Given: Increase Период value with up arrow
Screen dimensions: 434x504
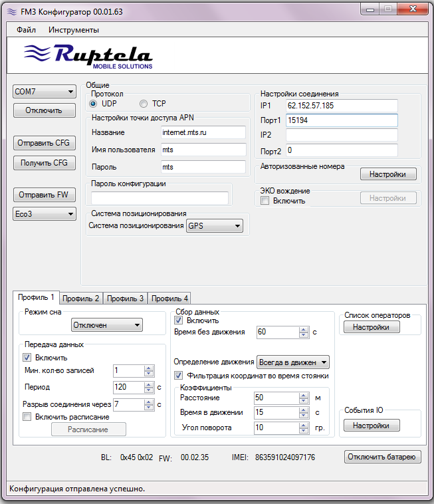Looking at the screenshot, I should 149,384.
